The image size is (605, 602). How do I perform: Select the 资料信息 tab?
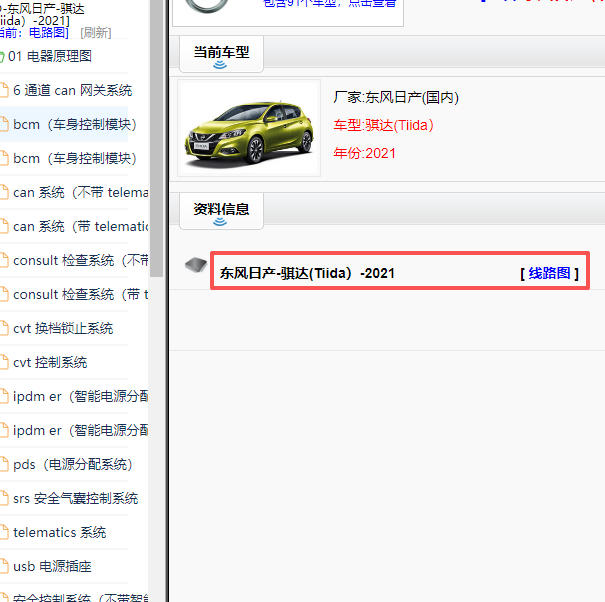click(221, 211)
